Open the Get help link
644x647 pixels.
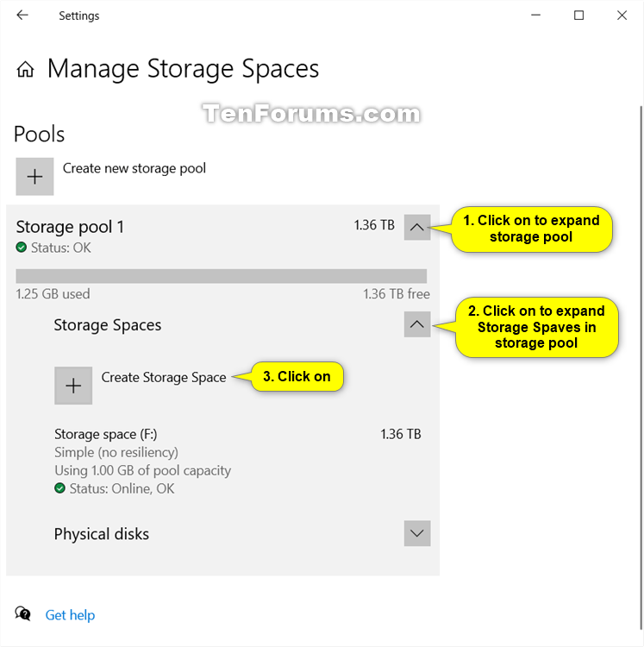(70, 615)
